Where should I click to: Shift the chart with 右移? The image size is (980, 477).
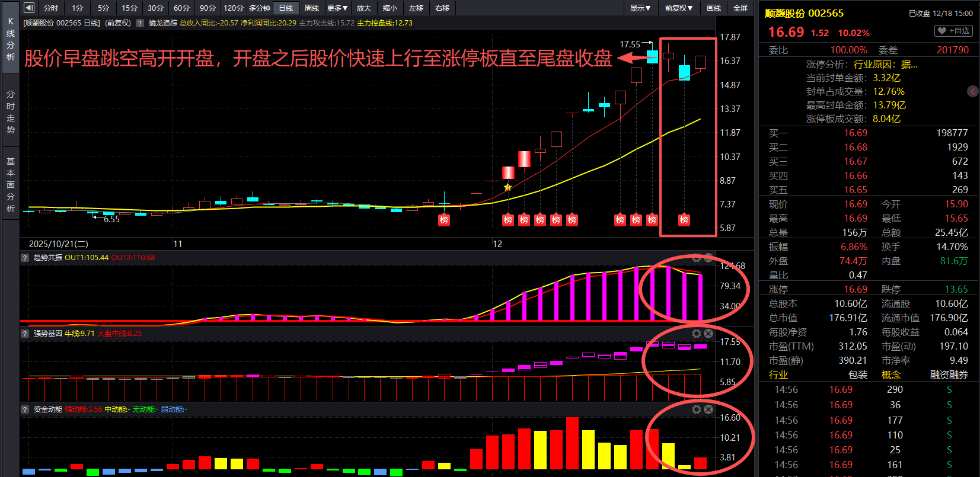(x=442, y=8)
